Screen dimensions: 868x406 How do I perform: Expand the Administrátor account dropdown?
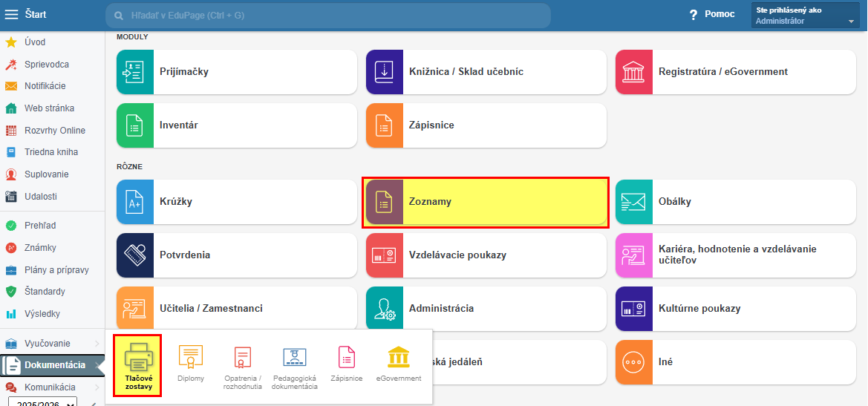click(851, 22)
